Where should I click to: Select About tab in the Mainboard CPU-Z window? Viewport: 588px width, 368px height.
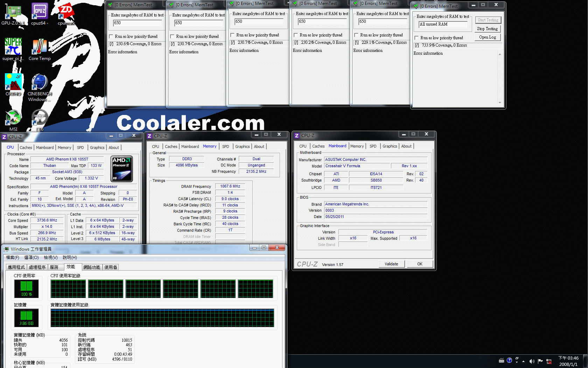click(x=406, y=146)
